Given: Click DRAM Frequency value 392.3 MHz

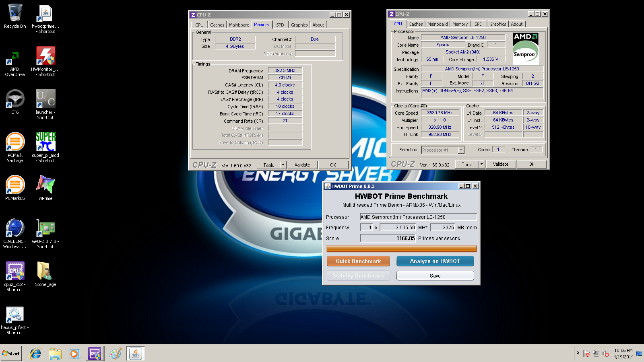Looking at the screenshot, I should coord(285,70).
